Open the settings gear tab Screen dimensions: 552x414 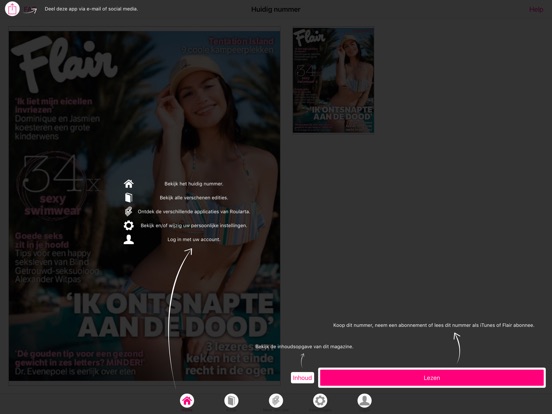click(x=320, y=401)
